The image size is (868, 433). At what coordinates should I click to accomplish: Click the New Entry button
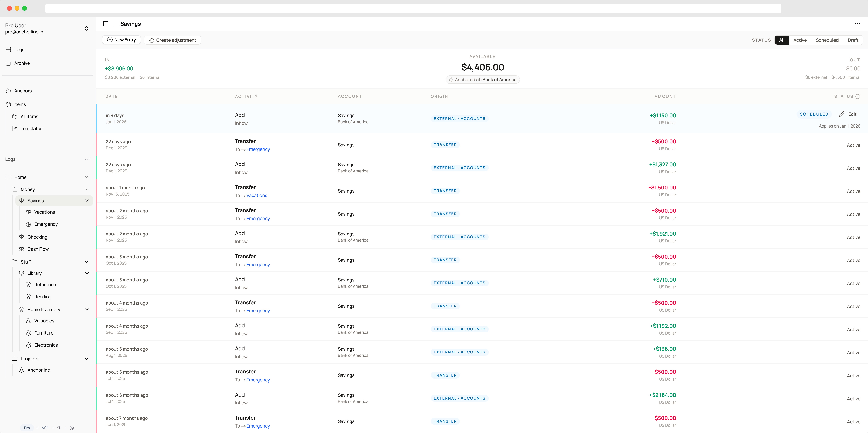click(121, 40)
